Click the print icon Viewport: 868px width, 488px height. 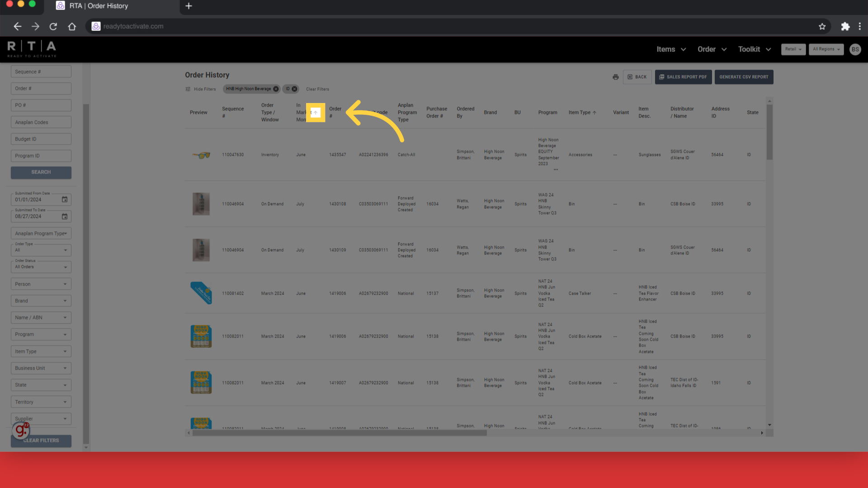[615, 77]
